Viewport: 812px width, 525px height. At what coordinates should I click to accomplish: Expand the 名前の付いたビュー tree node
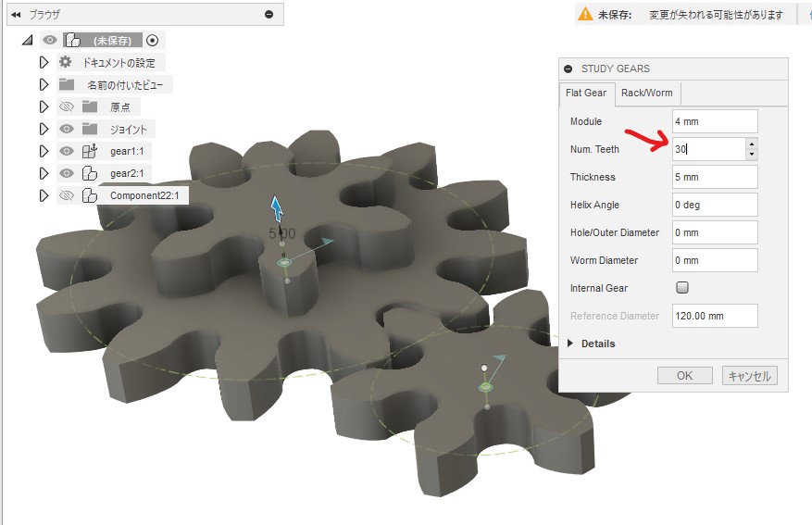tap(43, 84)
